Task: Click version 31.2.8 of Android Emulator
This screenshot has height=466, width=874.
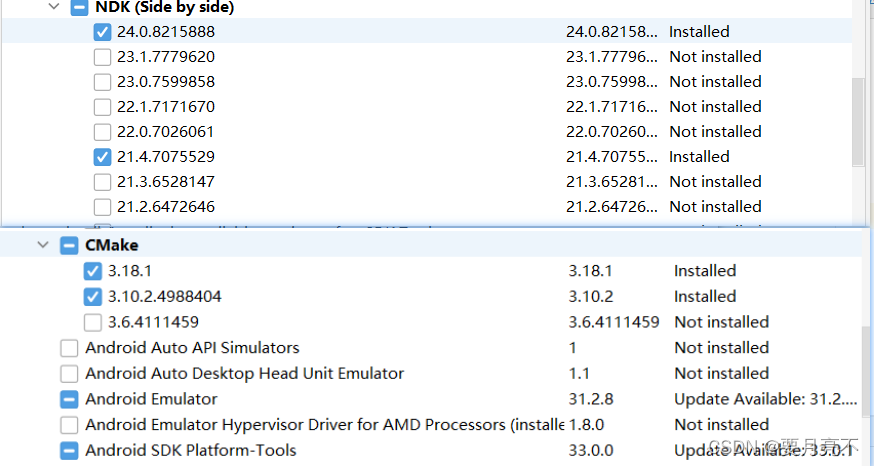Action: tap(591, 399)
